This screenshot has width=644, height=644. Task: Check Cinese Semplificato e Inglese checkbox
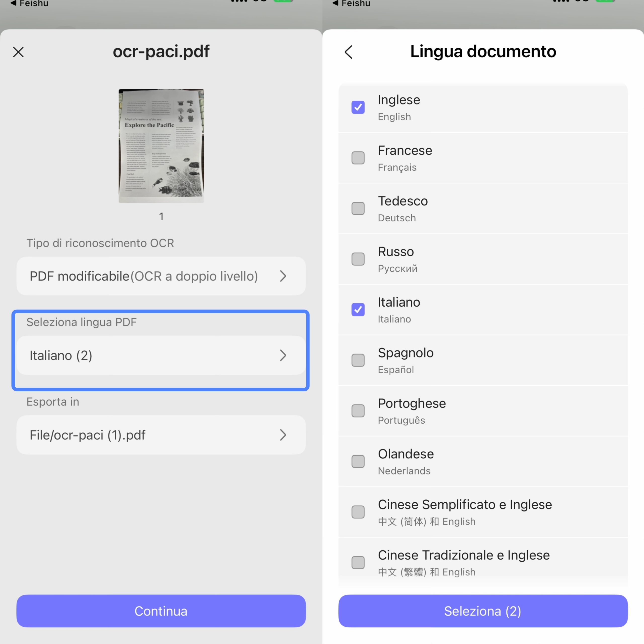[358, 512]
